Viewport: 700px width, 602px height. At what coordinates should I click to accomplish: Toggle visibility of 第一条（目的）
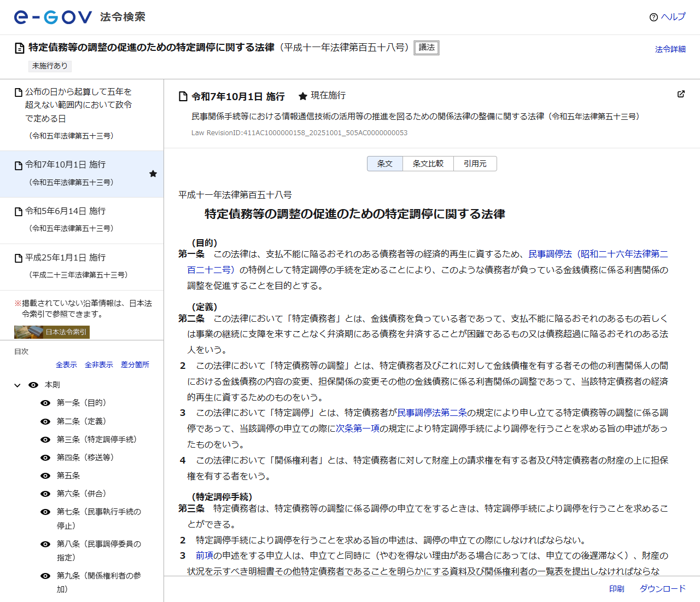pyautogui.click(x=45, y=403)
